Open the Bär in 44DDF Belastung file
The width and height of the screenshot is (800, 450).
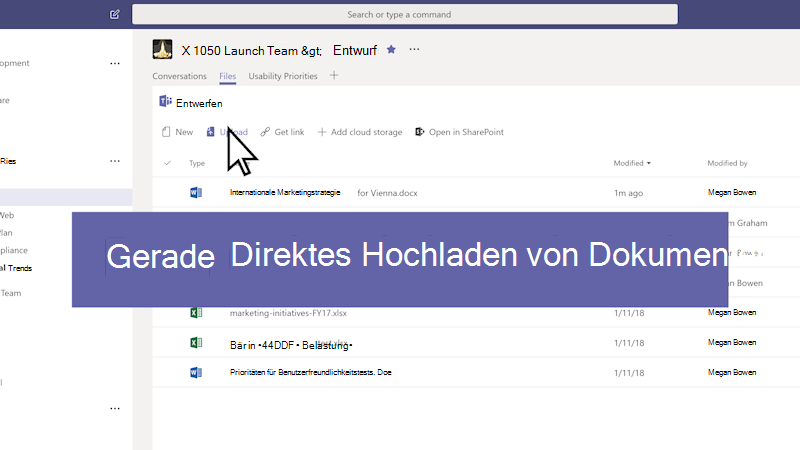pos(291,345)
